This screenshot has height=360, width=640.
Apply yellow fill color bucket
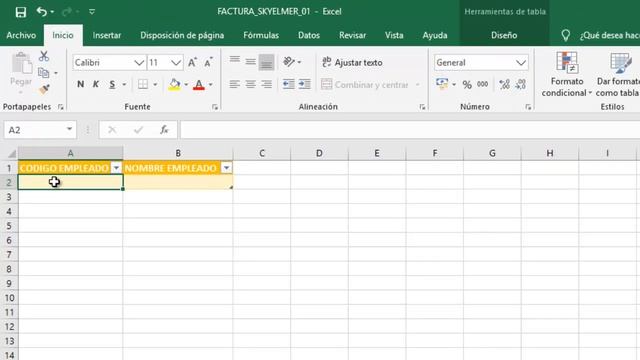coord(174,84)
